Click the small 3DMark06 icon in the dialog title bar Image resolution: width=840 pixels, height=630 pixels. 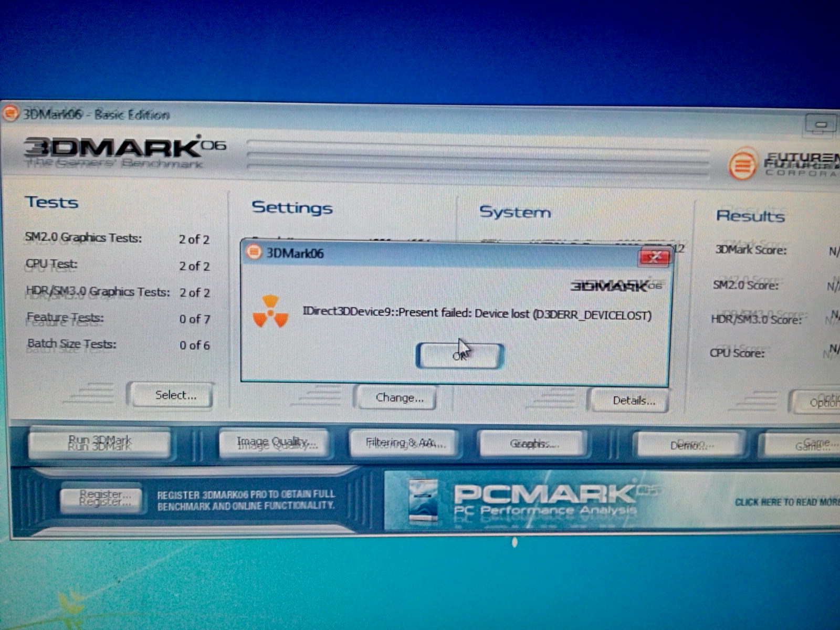tap(254, 252)
